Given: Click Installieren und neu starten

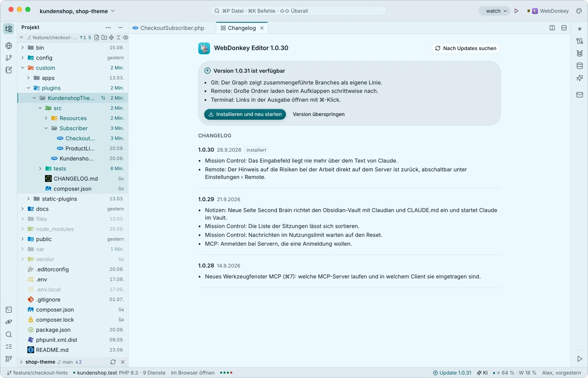Looking at the screenshot, I should pos(245,114).
